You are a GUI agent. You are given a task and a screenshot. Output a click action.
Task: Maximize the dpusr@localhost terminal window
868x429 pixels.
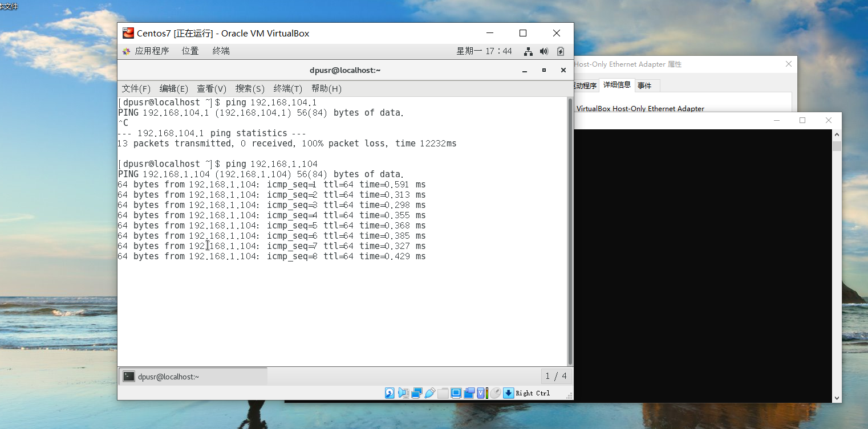pos(544,71)
